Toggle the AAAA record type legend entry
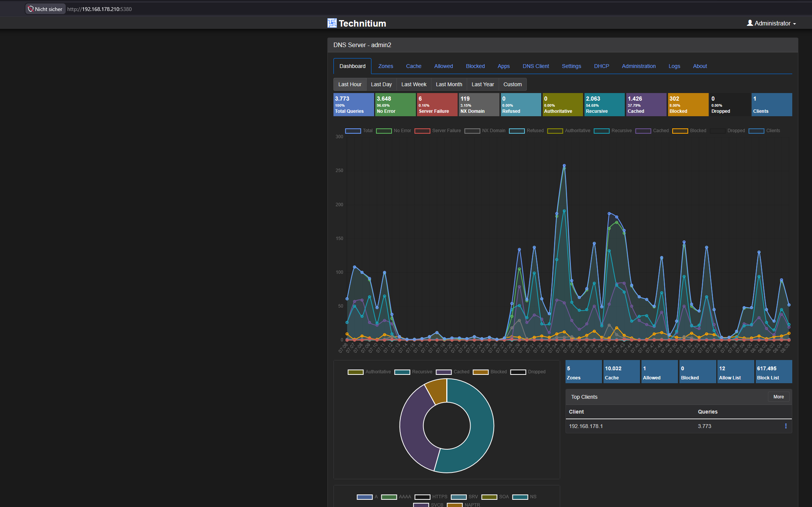The width and height of the screenshot is (812, 507). [x=396, y=497]
